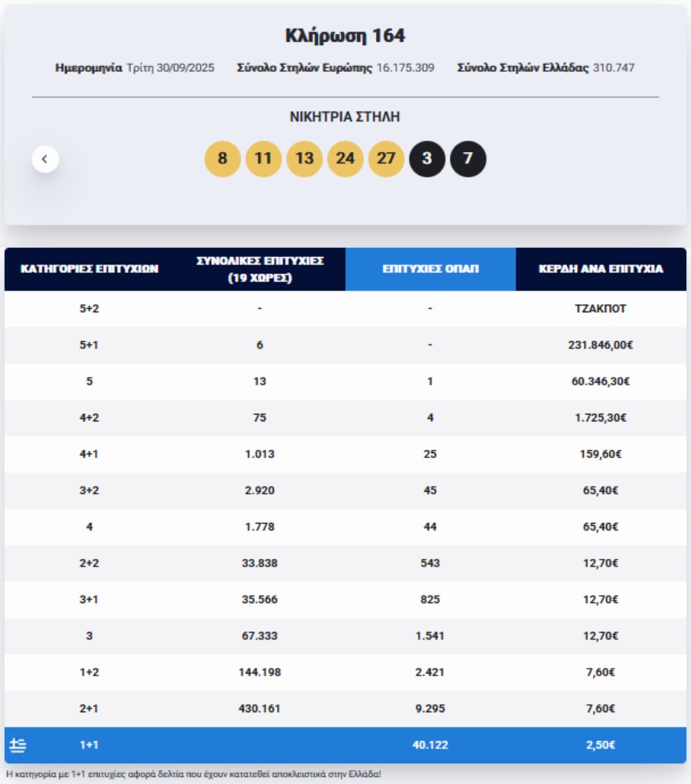Image resolution: width=691 pixels, height=784 pixels.
Task: Click the ΣΥΝΟΛΙΚΕΣ ΕΠΙΤΥΧΙΕΣ (19 ΧΩΡΕΣ) header
Action: tap(260, 269)
